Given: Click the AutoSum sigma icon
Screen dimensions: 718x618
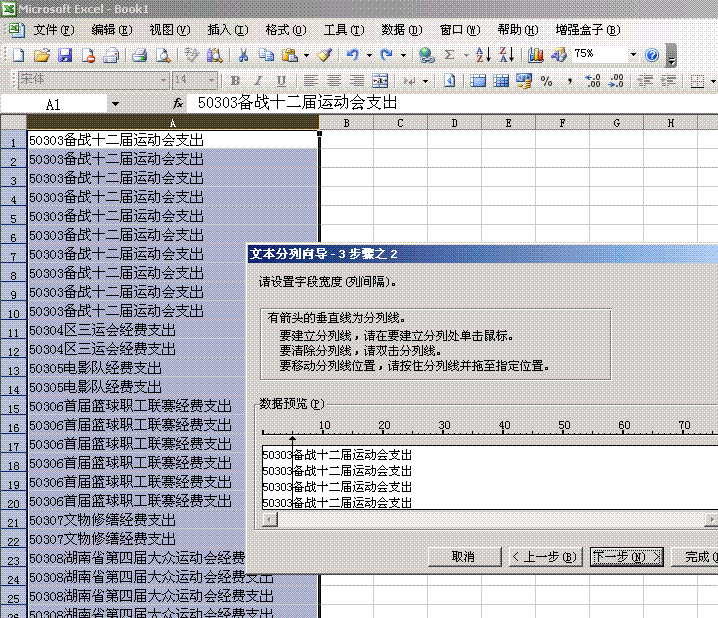Looking at the screenshot, I should 450,55.
